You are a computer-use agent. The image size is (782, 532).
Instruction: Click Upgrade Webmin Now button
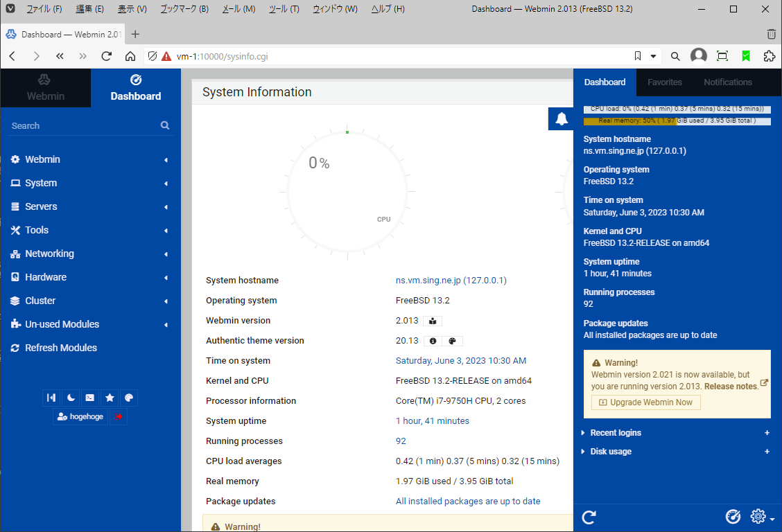[646, 402]
